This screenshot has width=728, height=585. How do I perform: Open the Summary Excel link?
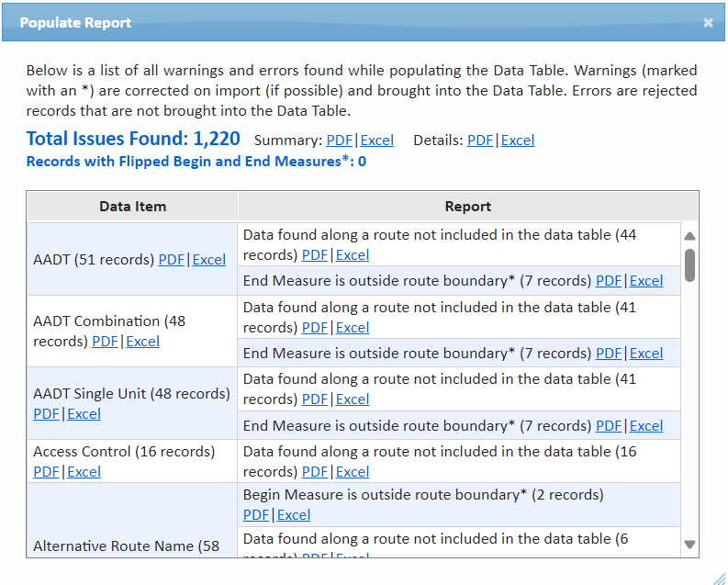(x=377, y=141)
